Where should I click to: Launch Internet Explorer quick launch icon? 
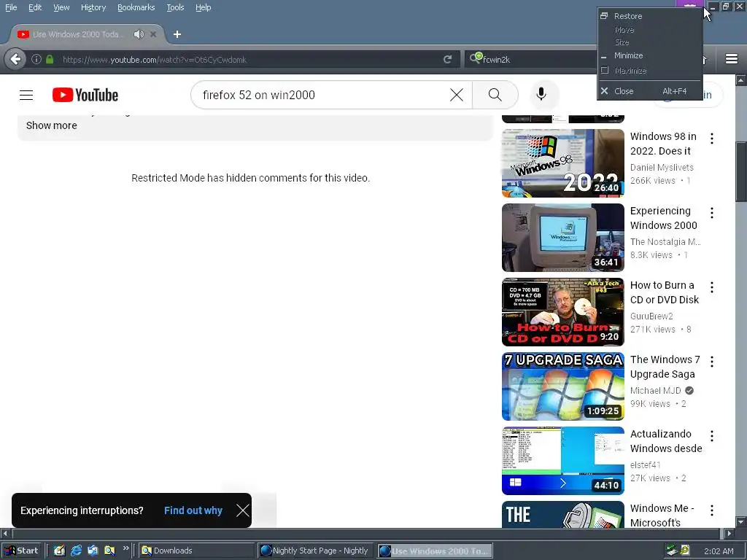coord(76,551)
